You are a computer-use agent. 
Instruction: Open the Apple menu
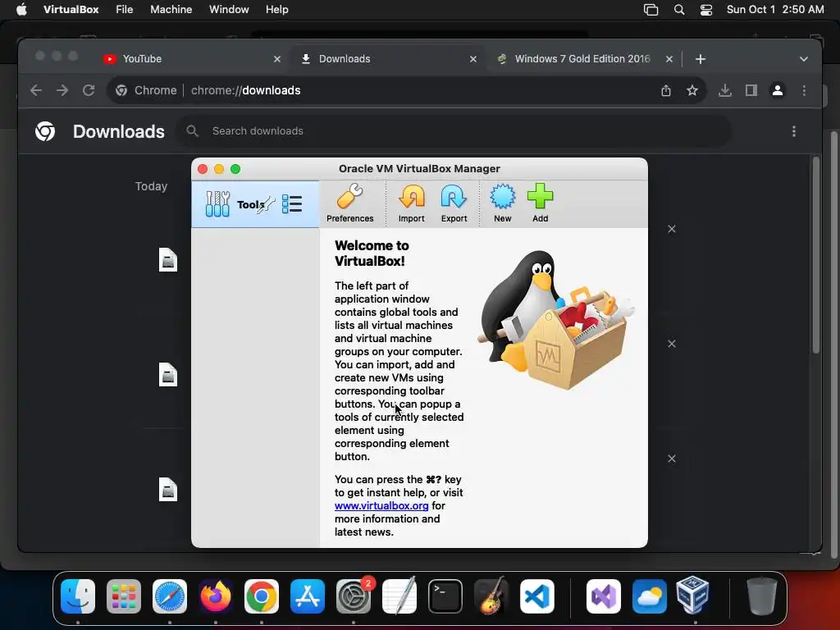[21, 10]
